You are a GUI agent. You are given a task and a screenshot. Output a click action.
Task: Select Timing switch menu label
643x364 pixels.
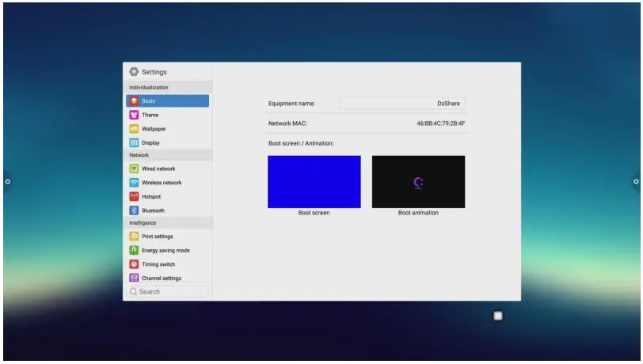158,264
